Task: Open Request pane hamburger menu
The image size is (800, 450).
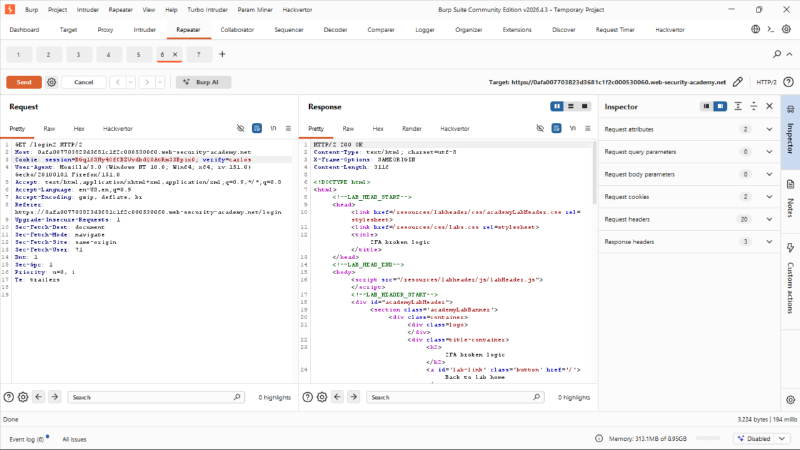Action: pos(288,129)
